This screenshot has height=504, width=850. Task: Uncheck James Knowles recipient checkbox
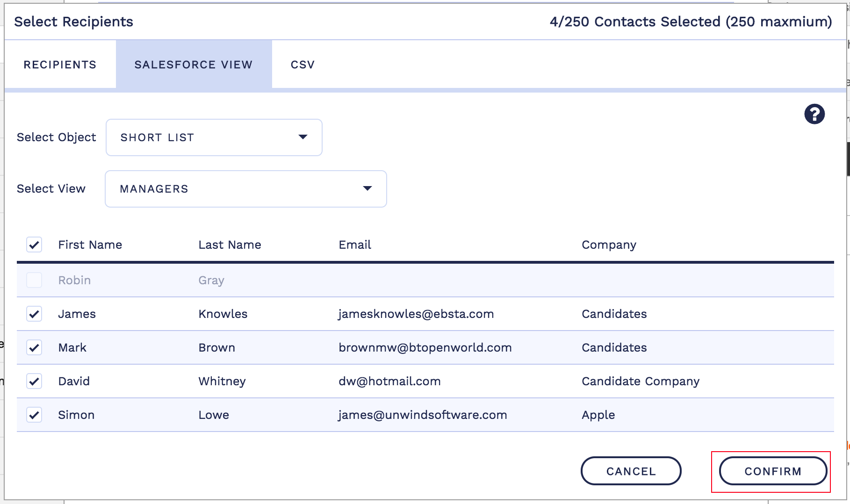click(34, 314)
